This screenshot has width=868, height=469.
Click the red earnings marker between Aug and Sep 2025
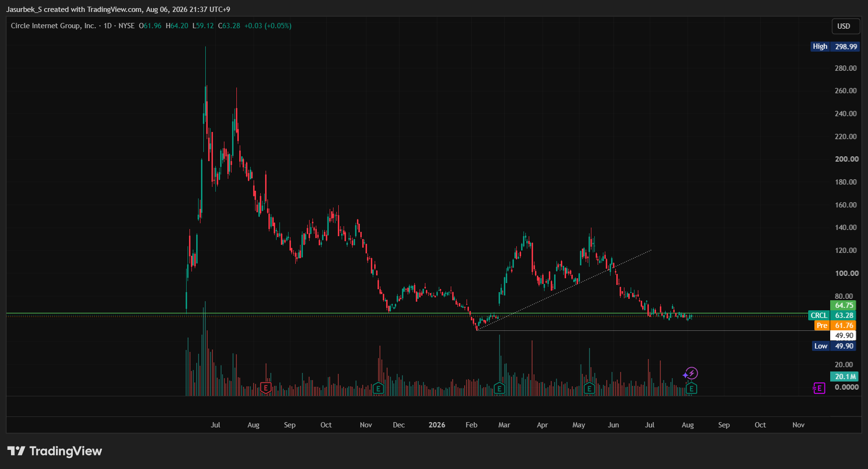point(266,388)
